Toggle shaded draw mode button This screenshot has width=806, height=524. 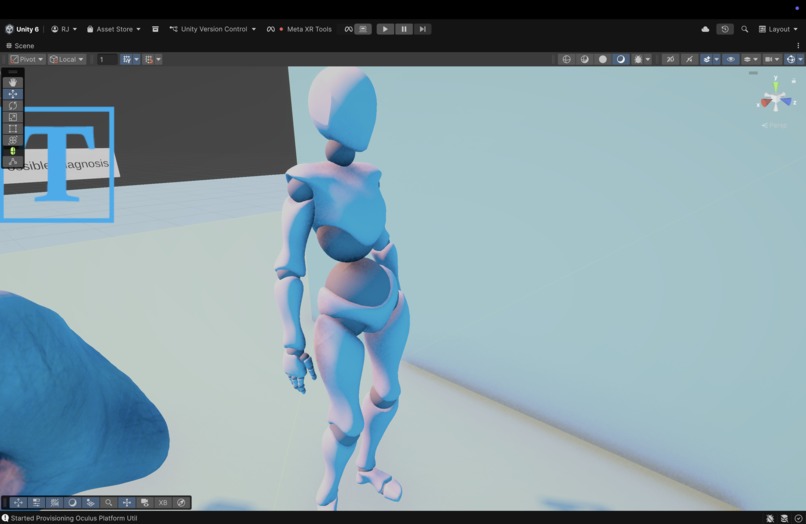[x=620, y=59]
